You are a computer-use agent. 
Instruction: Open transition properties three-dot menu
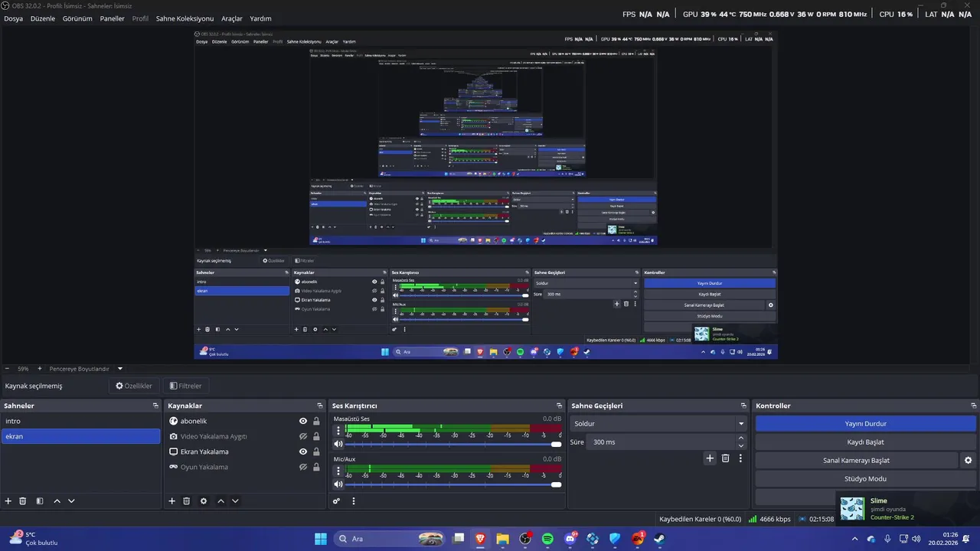point(740,458)
